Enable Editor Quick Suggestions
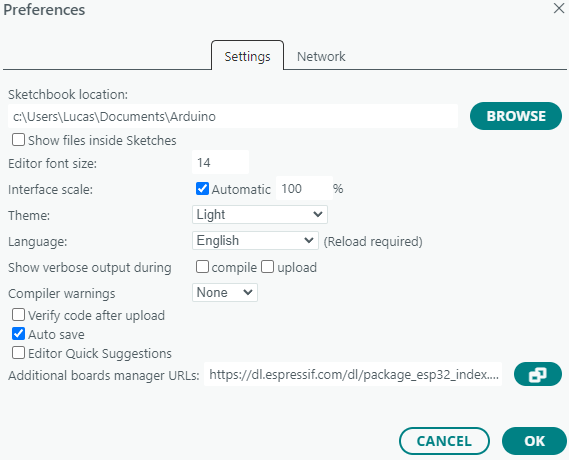This screenshot has height=460, width=569. pyautogui.click(x=18, y=353)
